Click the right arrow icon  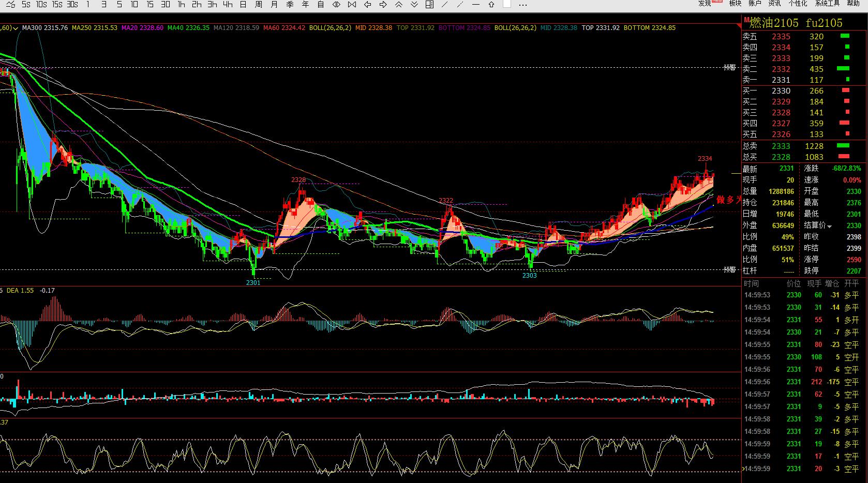[383, 4]
